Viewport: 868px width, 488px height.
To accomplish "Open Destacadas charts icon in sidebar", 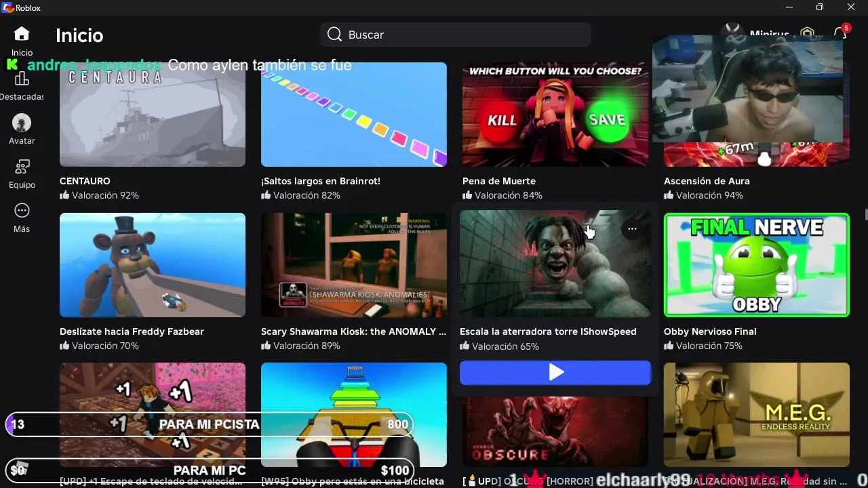I will [22, 79].
